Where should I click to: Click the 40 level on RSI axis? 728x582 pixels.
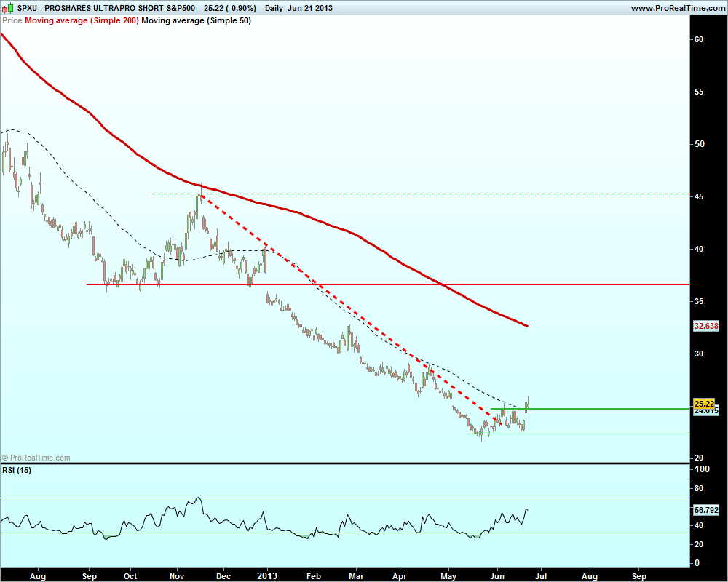(x=698, y=525)
